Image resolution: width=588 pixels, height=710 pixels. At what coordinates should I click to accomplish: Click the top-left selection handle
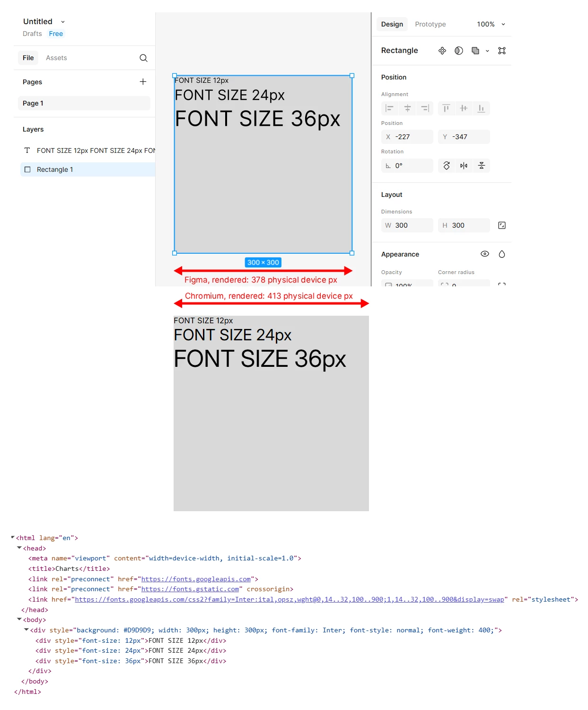175,76
